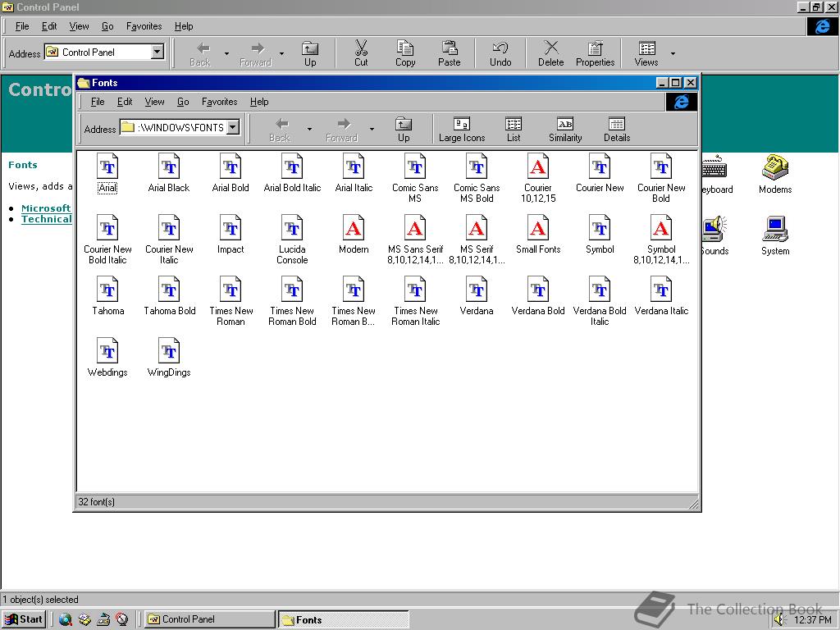Viewport: 840px width, 630px height.
Task: Click the Up button in Fonts toolbar
Action: coord(404,129)
